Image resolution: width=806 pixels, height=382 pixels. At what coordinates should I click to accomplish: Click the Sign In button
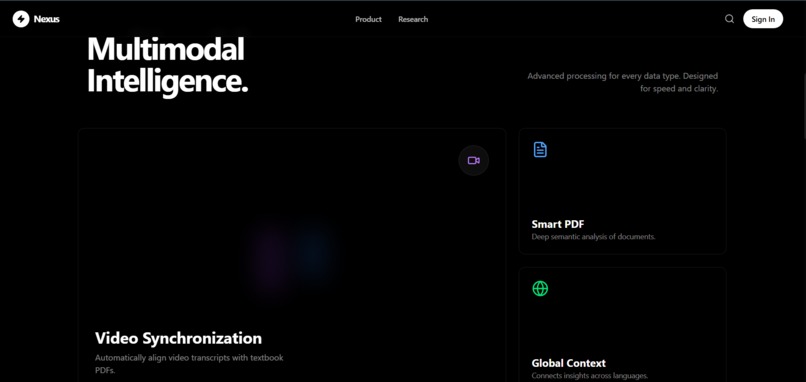coord(763,19)
